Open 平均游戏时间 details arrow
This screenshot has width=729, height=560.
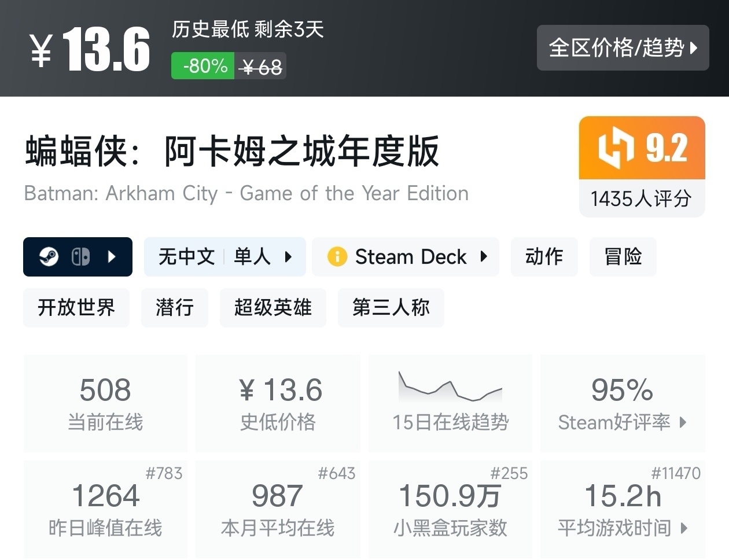pos(684,528)
